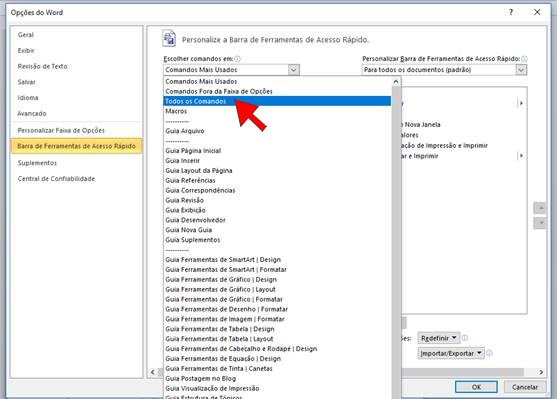
Task: Select Guia Nova Guia option
Action: (x=277, y=230)
